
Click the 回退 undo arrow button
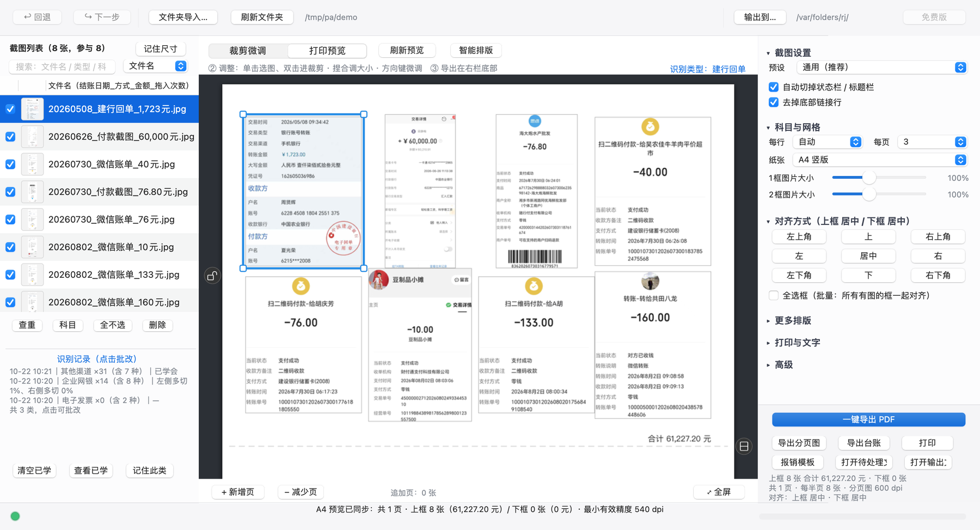click(37, 17)
